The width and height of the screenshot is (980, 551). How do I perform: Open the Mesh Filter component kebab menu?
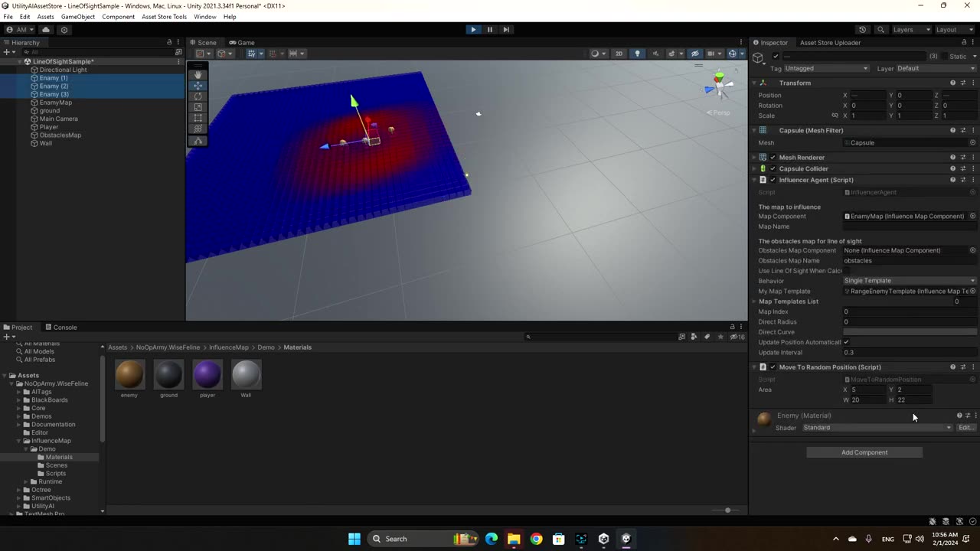[x=973, y=130]
